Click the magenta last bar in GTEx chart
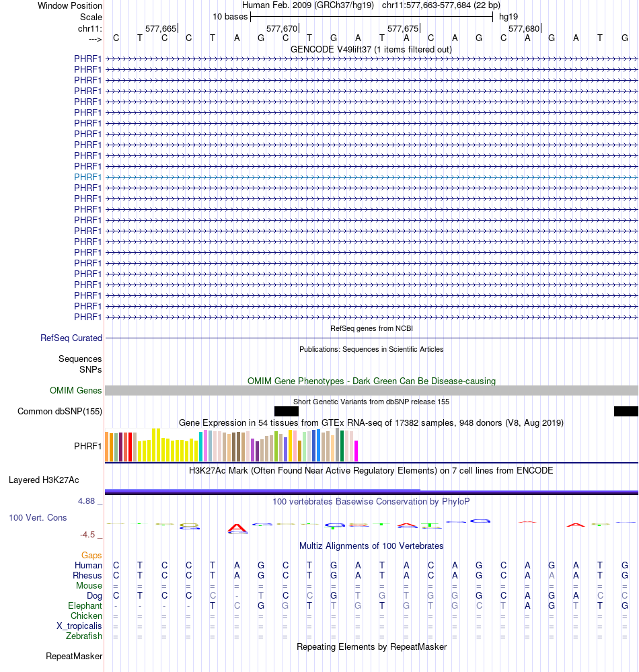 [x=356, y=451]
